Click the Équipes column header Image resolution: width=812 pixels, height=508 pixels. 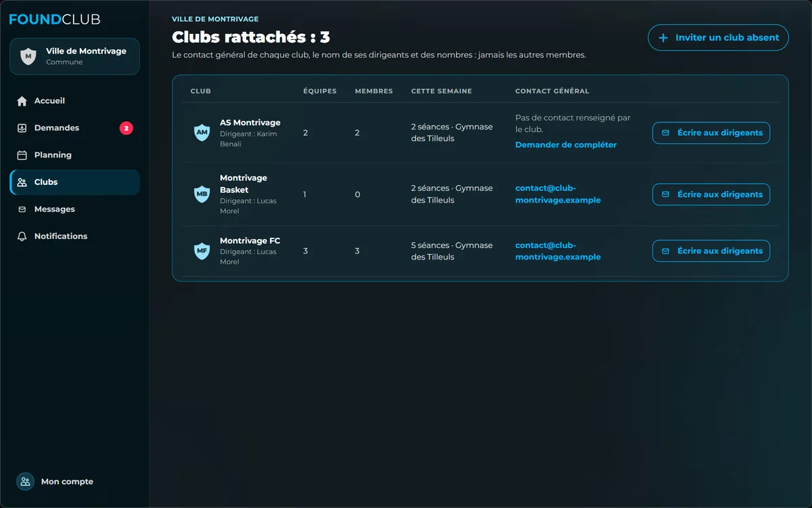tap(320, 91)
